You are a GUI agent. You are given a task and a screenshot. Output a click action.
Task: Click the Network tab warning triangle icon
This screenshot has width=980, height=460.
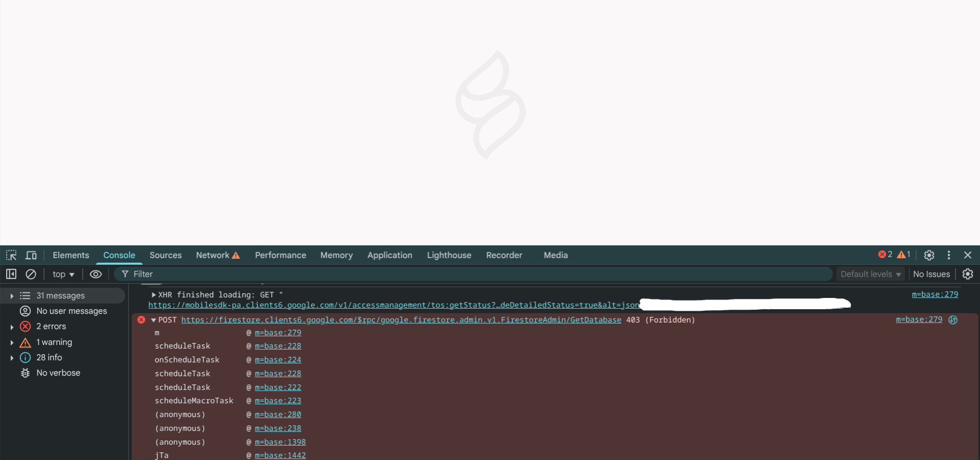pyautogui.click(x=236, y=255)
